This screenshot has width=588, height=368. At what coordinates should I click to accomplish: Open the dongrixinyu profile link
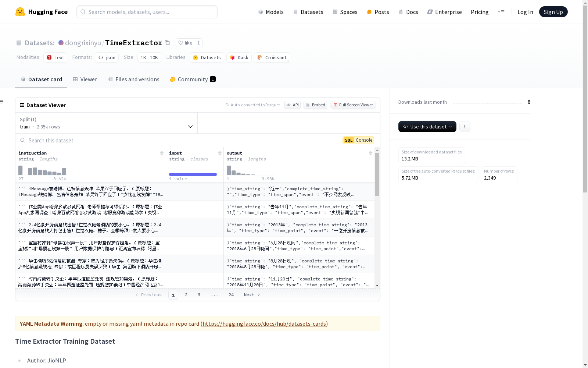click(83, 43)
